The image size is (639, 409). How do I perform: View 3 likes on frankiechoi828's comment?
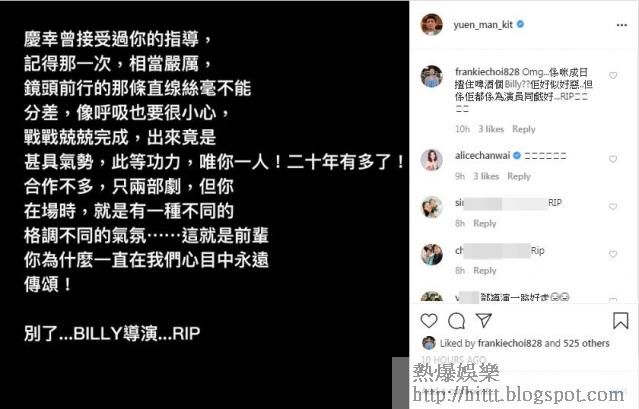(x=491, y=129)
